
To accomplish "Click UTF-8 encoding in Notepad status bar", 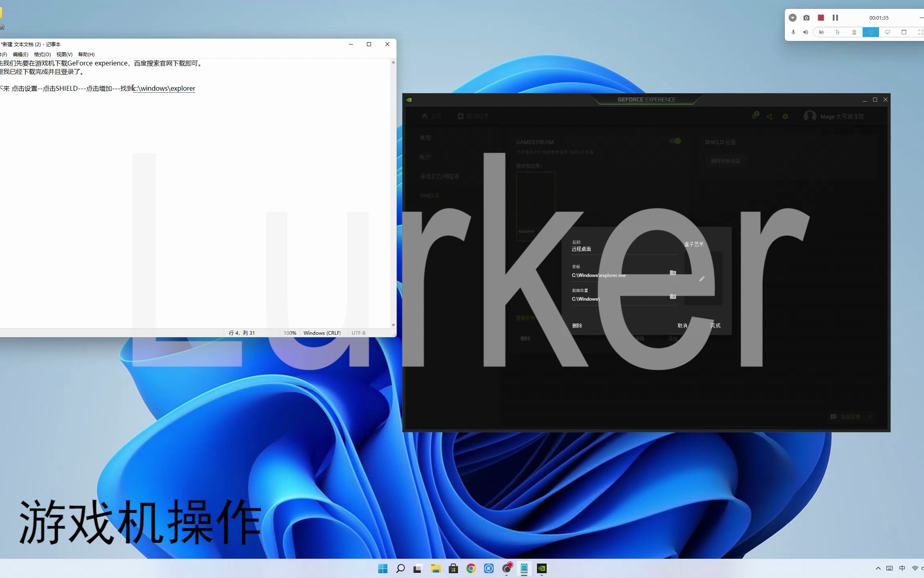I will point(359,333).
